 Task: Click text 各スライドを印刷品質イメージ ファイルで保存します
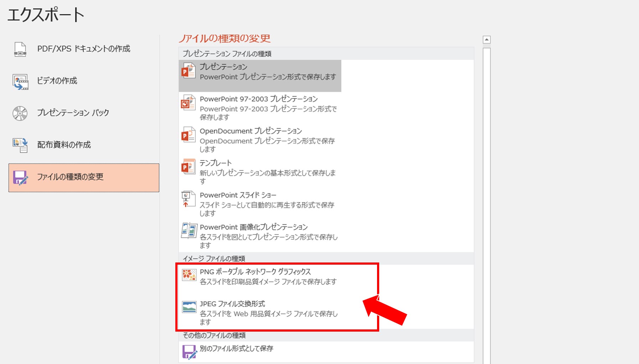pyautogui.click(x=268, y=282)
